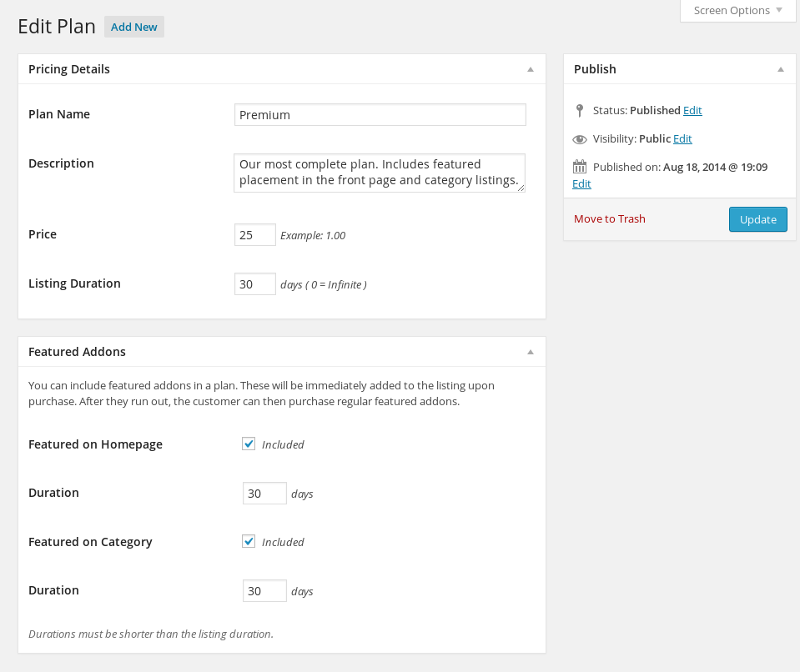Screen dimensions: 800x672
Task: Focus Homepage featured Duration field
Action: pos(264,493)
